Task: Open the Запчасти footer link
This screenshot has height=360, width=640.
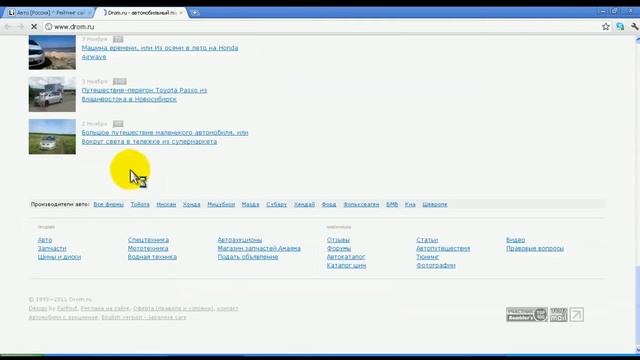Action: click(52, 248)
